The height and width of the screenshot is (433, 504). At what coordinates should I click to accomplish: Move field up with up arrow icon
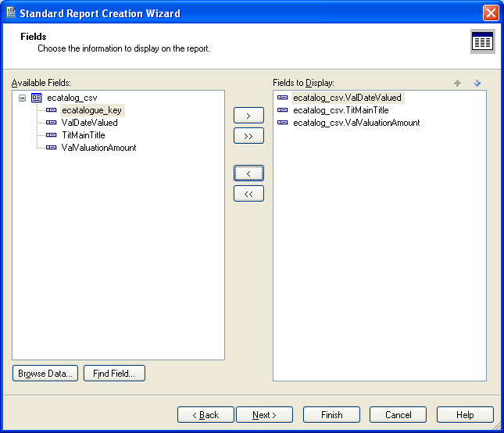pyautogui.click(x=458, y=83)
